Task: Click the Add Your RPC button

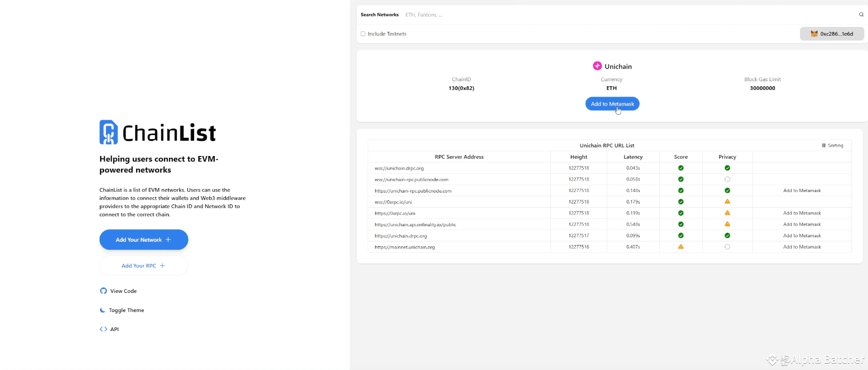Action: point(144,266)
